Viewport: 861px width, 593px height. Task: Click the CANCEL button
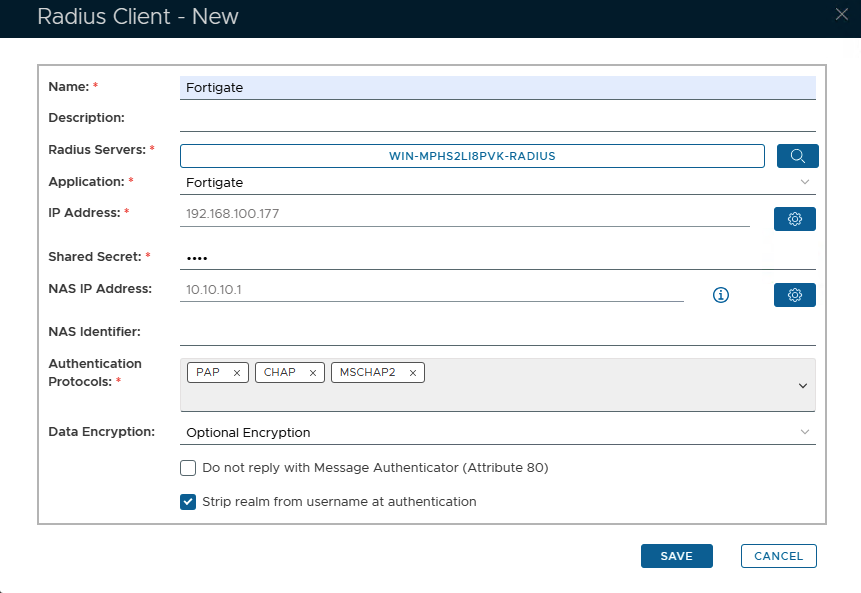pos(778,556)
